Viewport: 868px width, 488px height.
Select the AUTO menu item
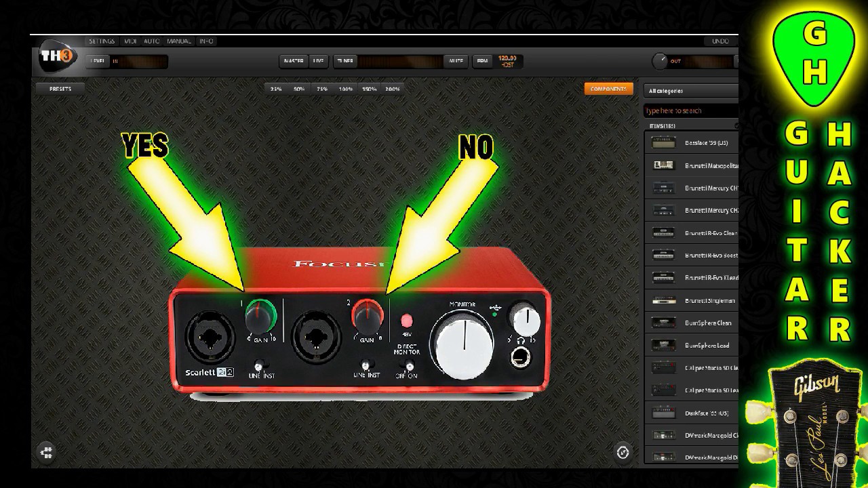coord(152,41)
